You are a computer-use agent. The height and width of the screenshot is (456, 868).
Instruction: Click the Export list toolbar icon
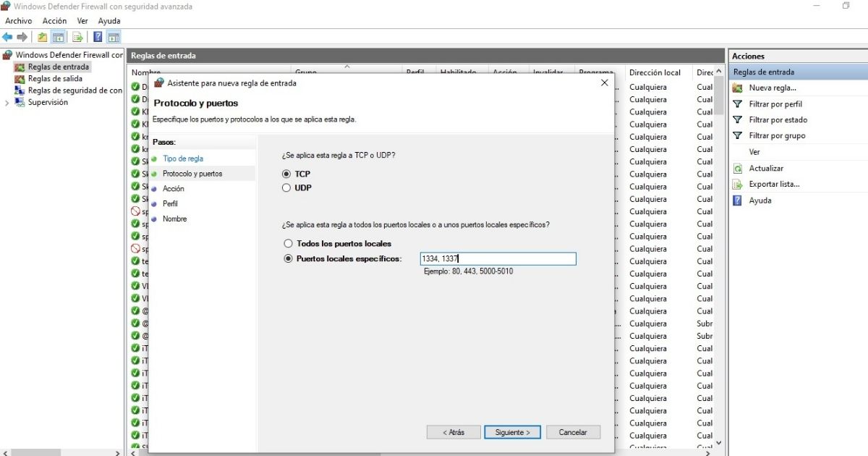[77, 37]
